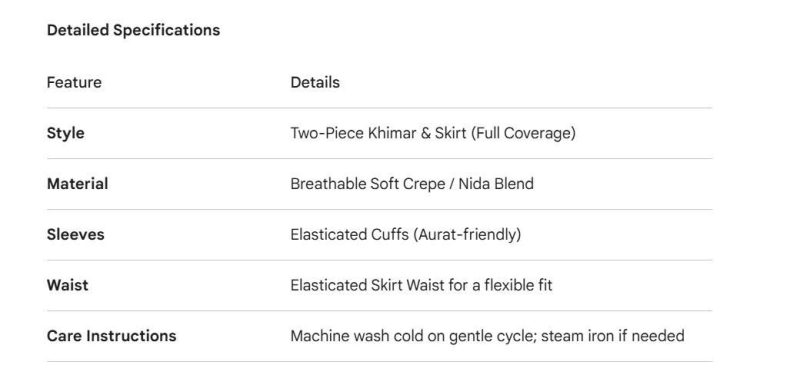The image size is (800, 375).
Task: Click Aurat-friendly in Sleeves details
Action: [468, 235]
